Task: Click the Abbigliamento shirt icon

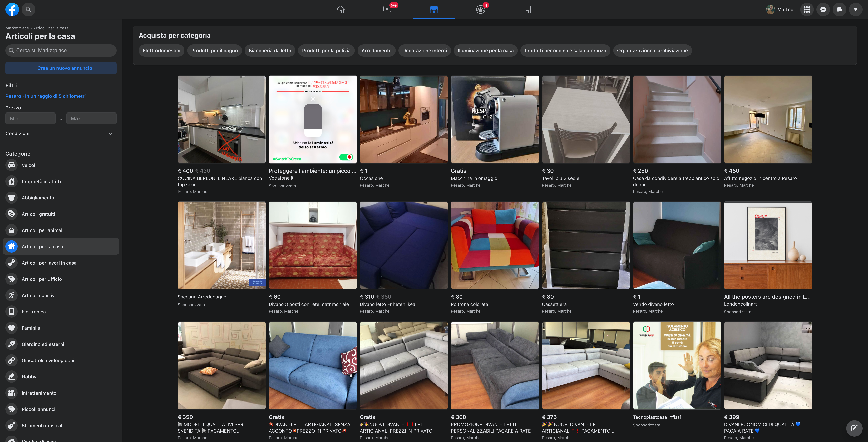Action: point(12,198)
